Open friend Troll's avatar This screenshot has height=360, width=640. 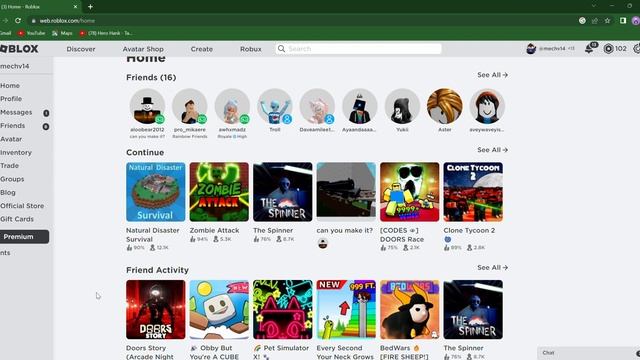coord(275,107)
